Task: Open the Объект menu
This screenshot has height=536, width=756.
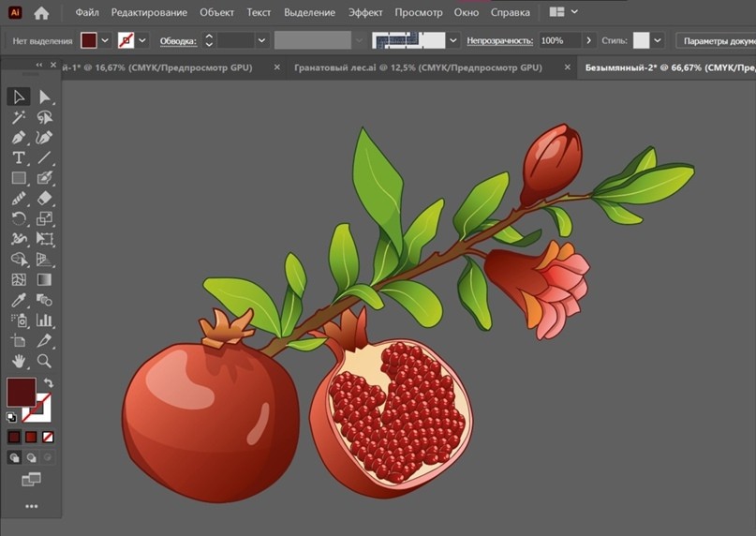Action: click(x=217, y=12)
